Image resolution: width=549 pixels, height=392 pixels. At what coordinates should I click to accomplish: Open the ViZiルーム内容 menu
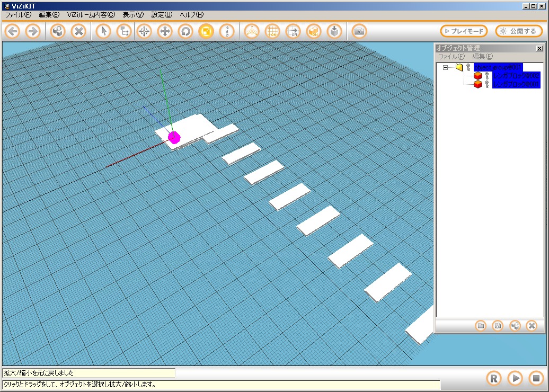point(91,15)
